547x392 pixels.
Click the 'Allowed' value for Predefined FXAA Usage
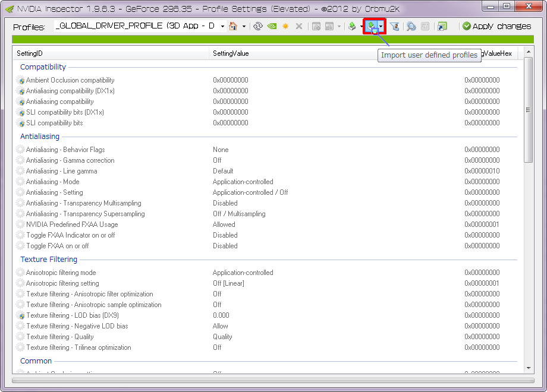(x=224, y=225)
